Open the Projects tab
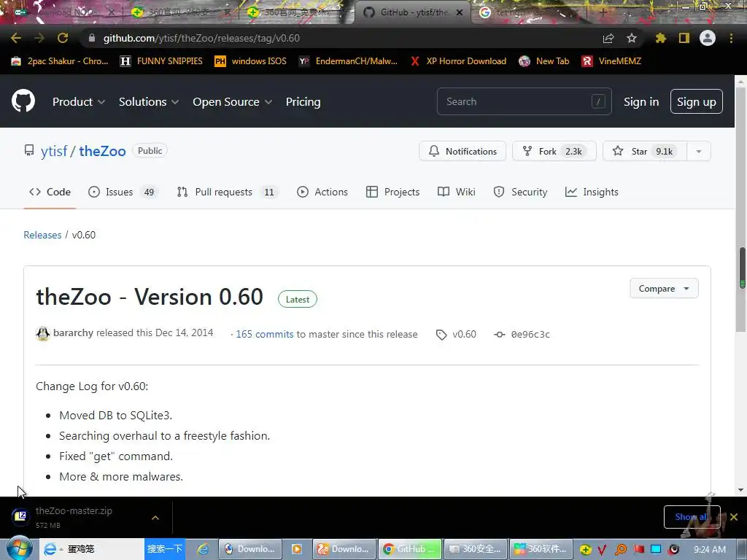 [393, 192]
